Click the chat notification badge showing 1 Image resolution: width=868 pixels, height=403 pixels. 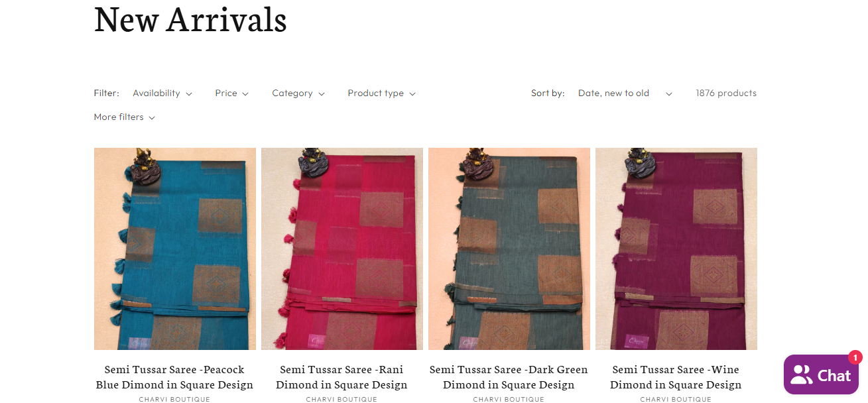[855, 357]
